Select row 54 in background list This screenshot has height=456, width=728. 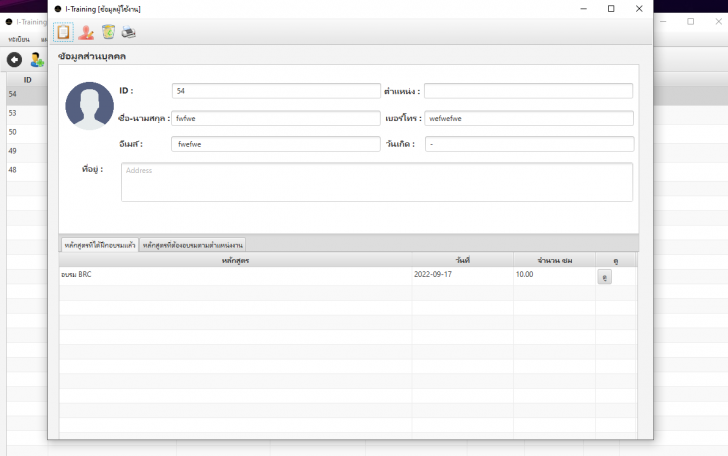coord(27,94)
